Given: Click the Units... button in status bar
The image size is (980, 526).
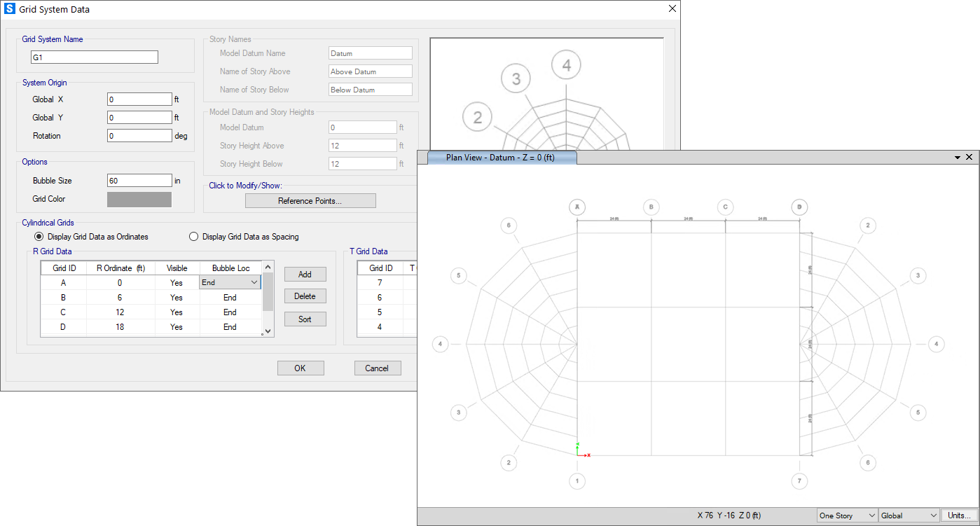Looking at the screenshot, I should click(959, 515).
